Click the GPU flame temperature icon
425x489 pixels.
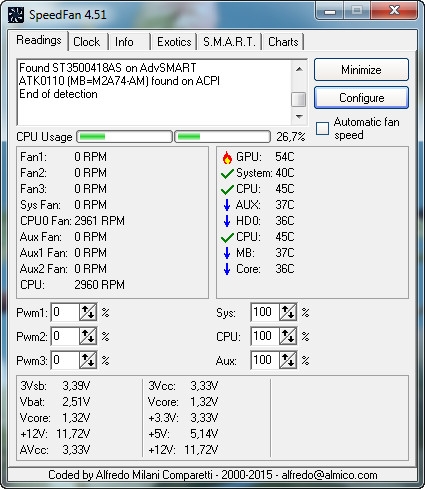(227, 157)
